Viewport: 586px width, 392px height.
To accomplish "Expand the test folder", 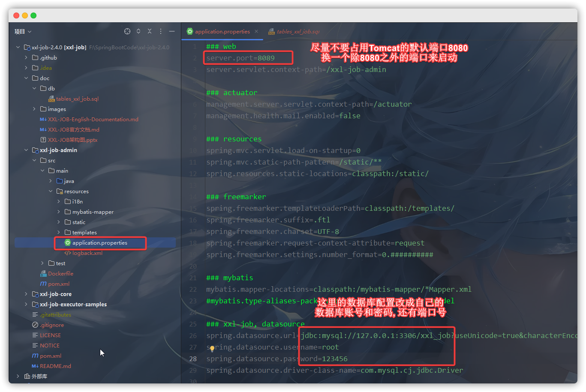I will click(42, 263).
